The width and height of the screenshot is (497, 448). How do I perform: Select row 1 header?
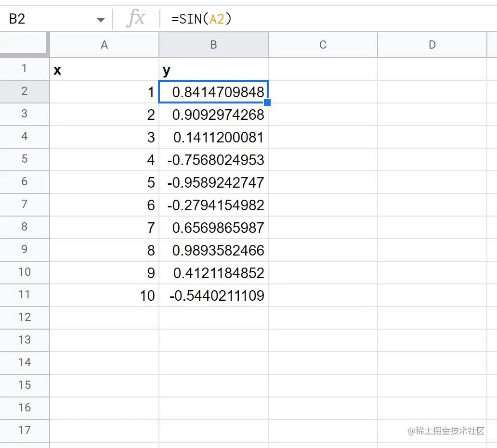[25, 69]
